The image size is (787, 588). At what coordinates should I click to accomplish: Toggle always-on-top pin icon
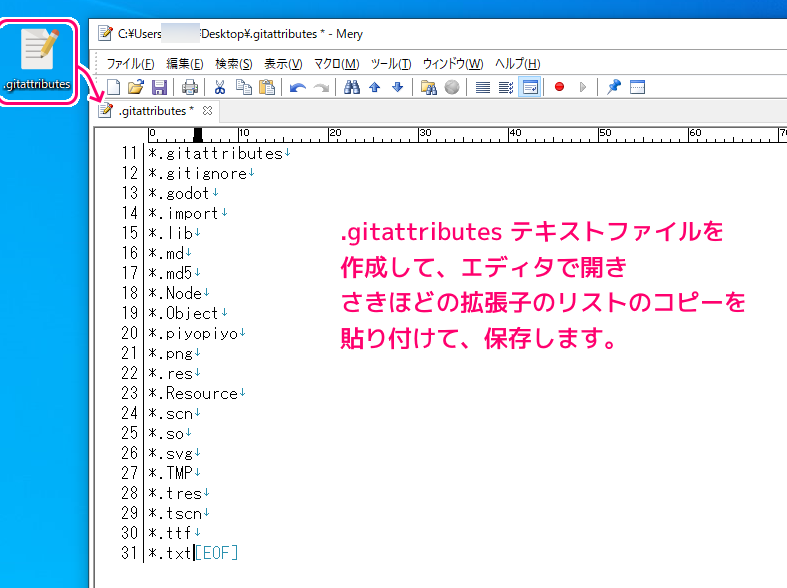(x=614, y=87)
